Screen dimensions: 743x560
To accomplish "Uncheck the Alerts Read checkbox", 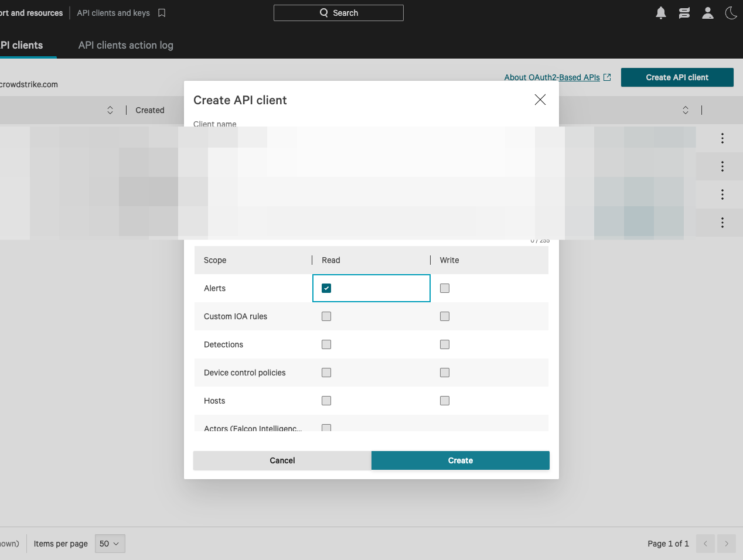I will 326,288.
